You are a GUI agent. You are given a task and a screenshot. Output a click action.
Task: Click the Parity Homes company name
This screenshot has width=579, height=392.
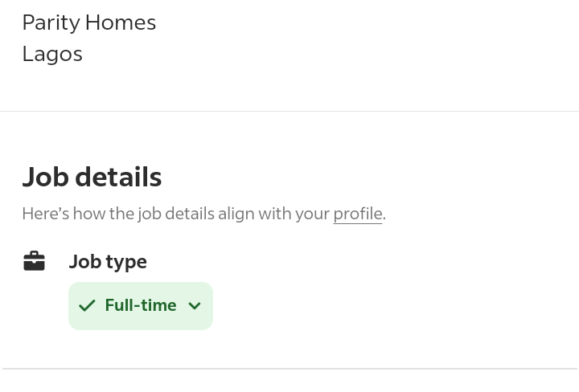89,22
